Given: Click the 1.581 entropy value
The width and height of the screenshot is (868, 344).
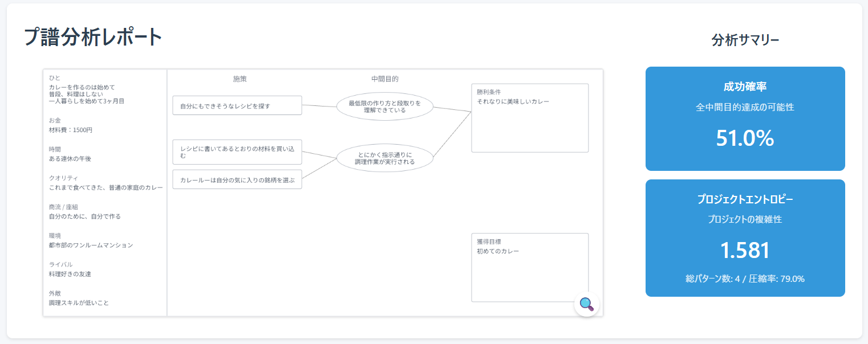Looking at the screenshot, I should click(x=745, y=251).
